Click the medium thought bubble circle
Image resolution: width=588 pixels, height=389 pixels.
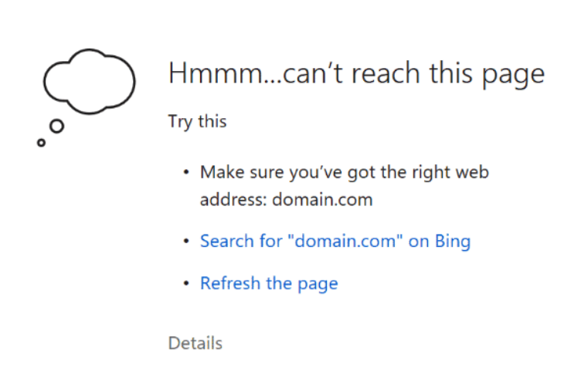coord(56,127)
